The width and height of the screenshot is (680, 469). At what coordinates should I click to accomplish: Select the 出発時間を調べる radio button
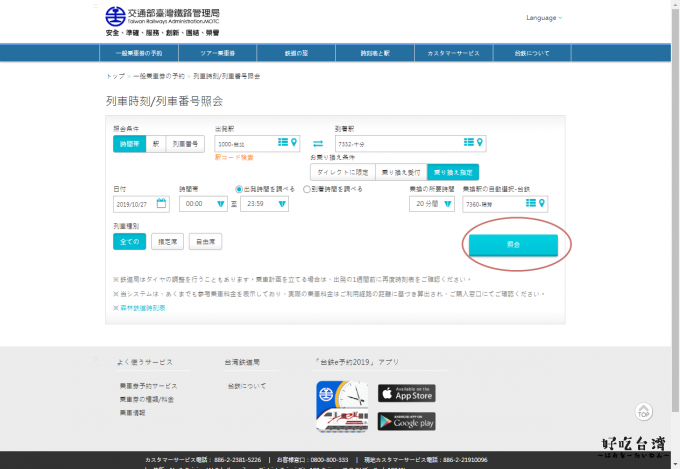coord(239,188)
